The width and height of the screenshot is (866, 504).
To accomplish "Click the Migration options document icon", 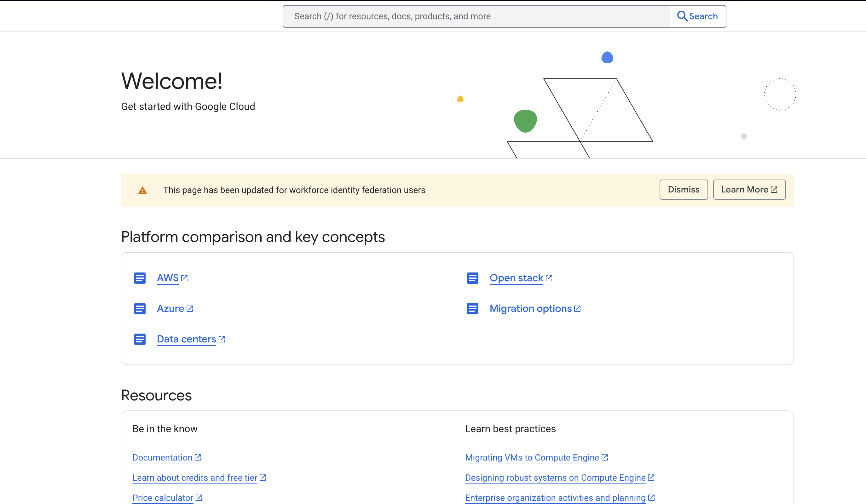I will tap(472, 308).
